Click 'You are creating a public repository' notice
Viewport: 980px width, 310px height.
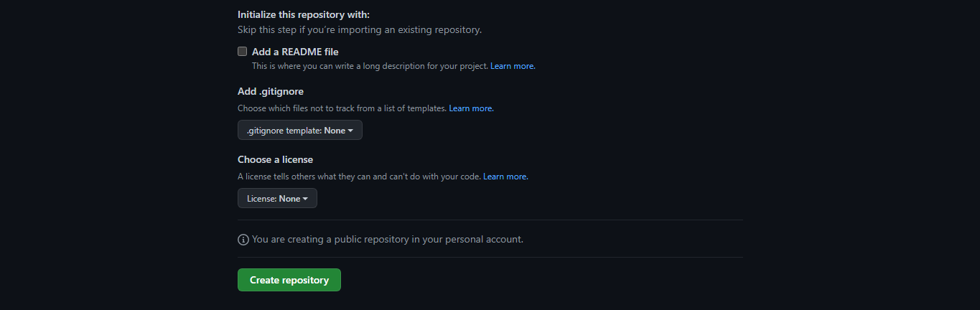point(388,239)
